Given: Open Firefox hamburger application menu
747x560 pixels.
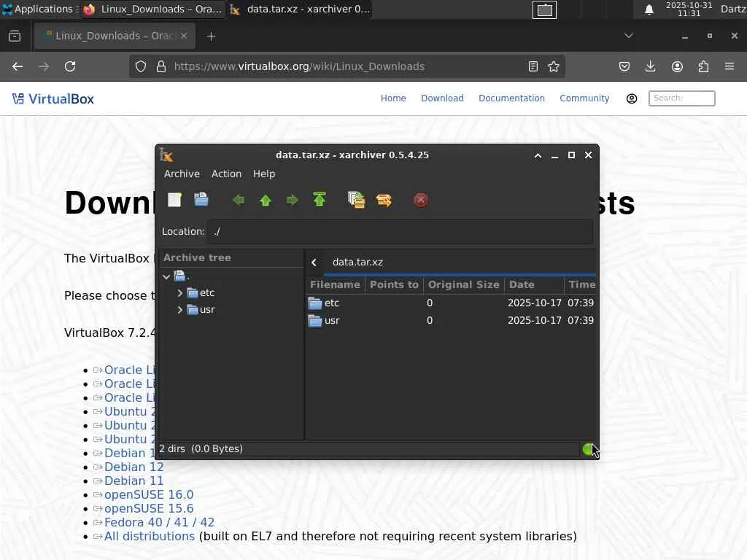Looking at the screenshot, I should point(729,66).
